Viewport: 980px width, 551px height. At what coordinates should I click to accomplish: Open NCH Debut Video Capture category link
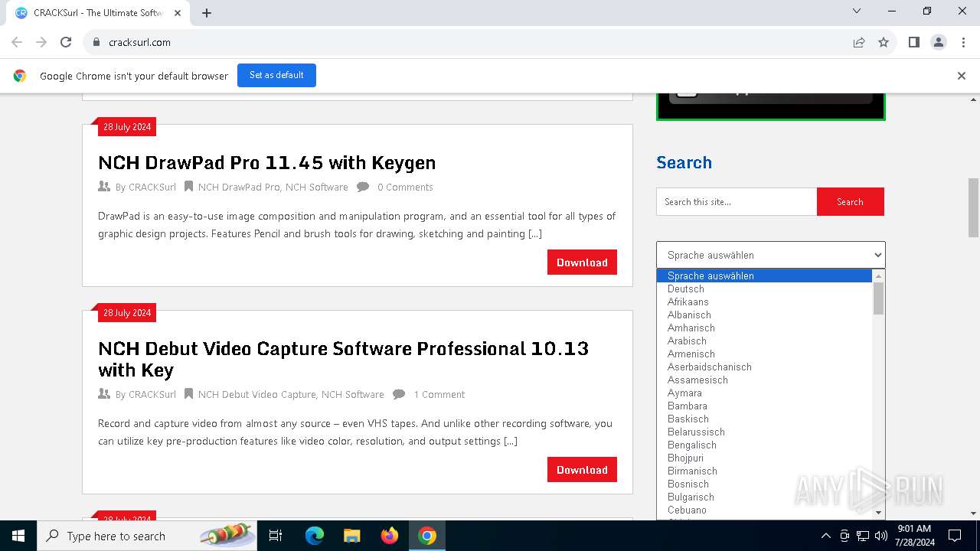coord(256,394)
